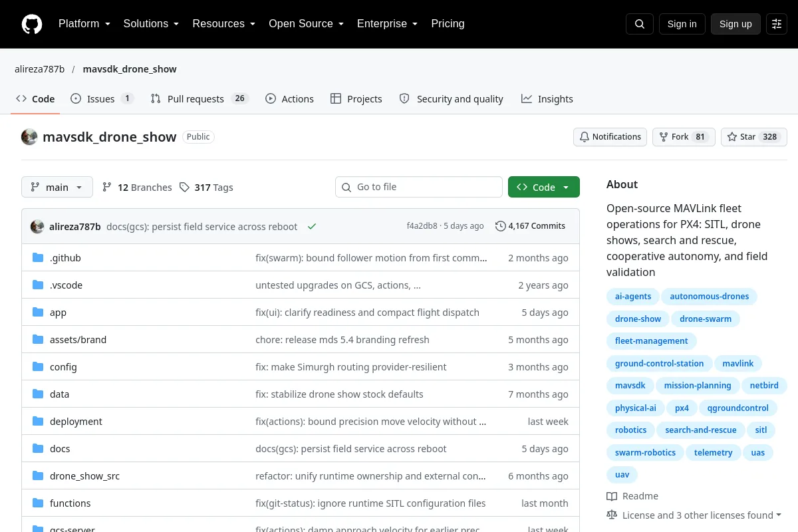The image size is (798, 532).
Task: Switch to the Issues tab
Action: click(102, 99)
